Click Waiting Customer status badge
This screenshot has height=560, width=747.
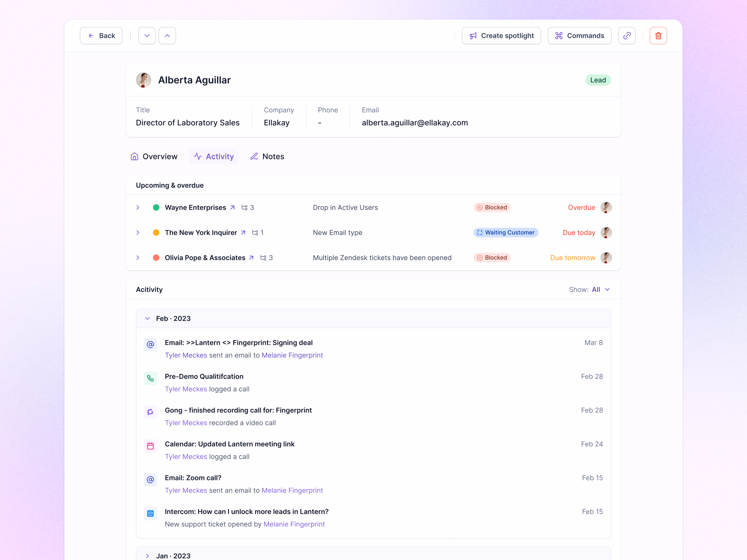pyautogui.click(x=506, y=233)
